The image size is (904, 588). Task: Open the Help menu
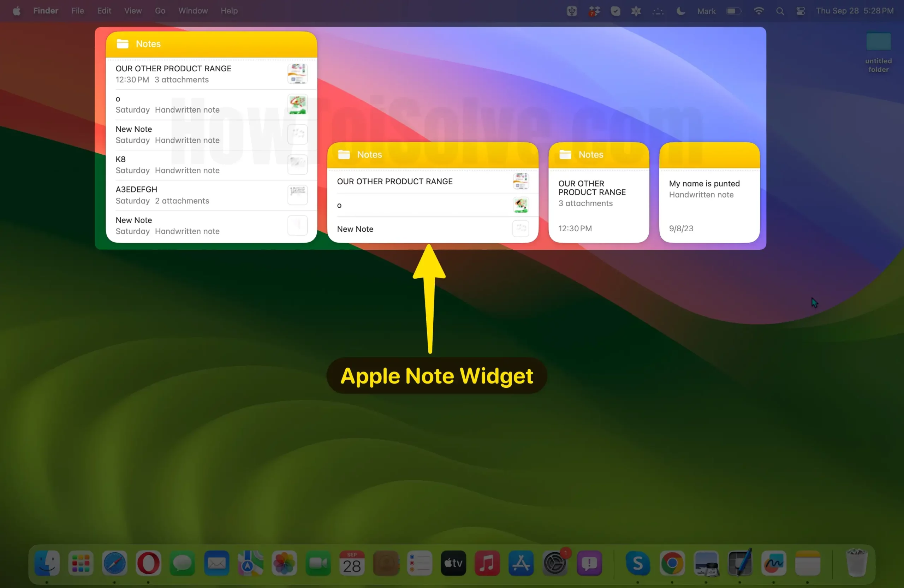tap(229, 11)
